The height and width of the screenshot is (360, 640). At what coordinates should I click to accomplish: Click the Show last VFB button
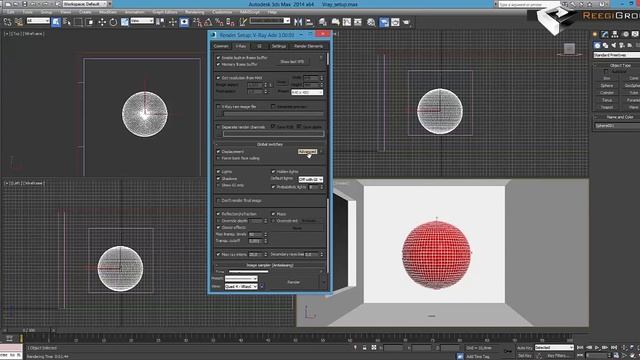(292, 62)
